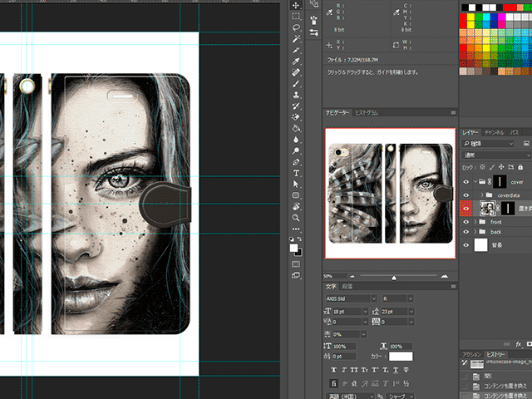Expand the coverdata folder group
The height and width of the screenshot is (399, 532).
pos(481,195)
